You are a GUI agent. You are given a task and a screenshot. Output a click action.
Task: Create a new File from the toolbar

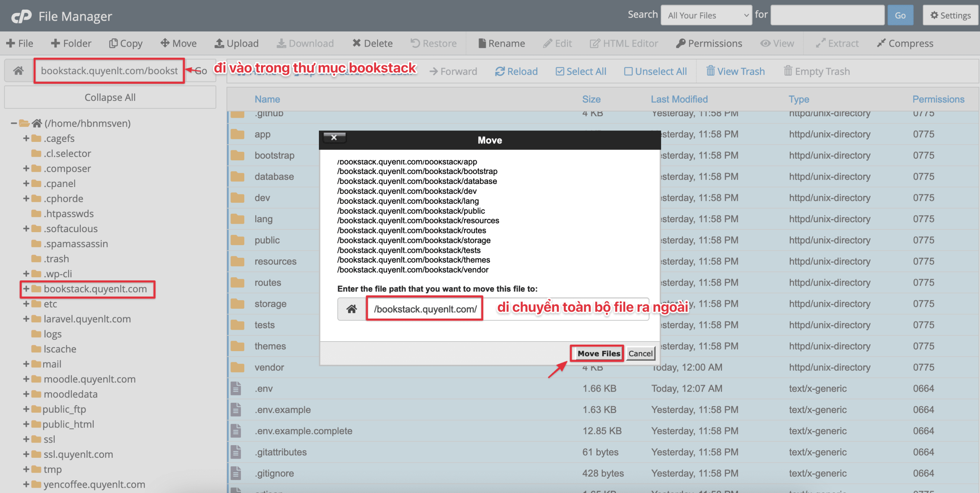tap(20, 43)
